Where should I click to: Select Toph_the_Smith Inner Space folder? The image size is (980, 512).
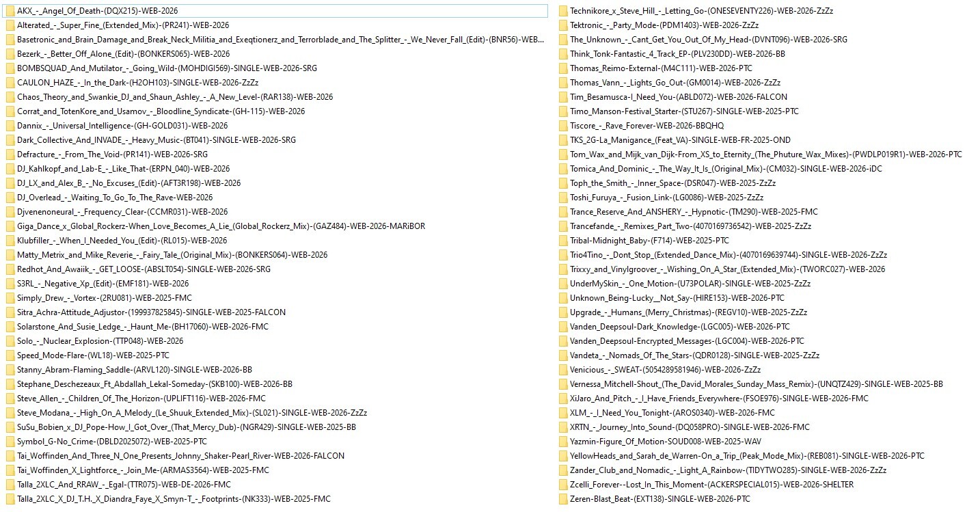[673, 183]
